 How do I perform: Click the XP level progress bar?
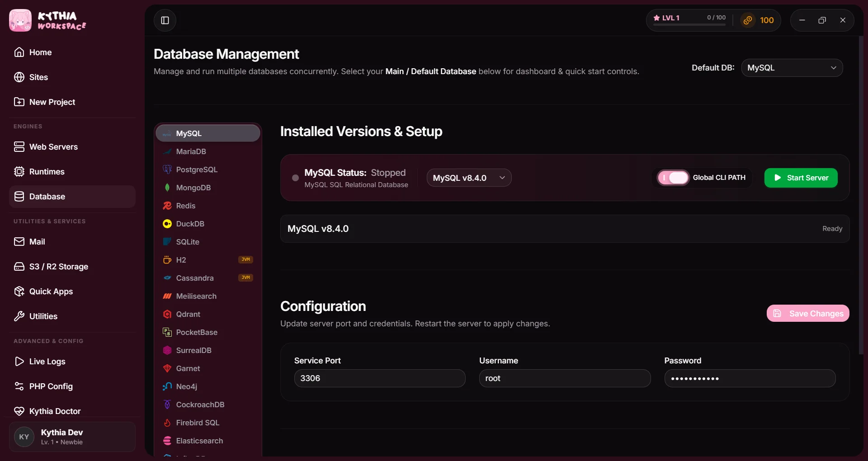(689, 24)
